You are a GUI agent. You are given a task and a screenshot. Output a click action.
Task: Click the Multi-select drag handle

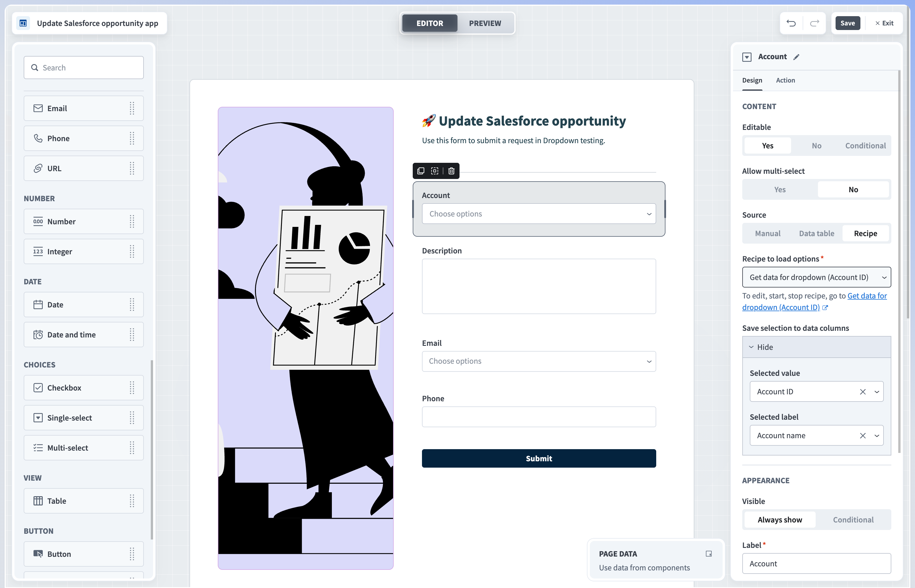pos(132,448)
